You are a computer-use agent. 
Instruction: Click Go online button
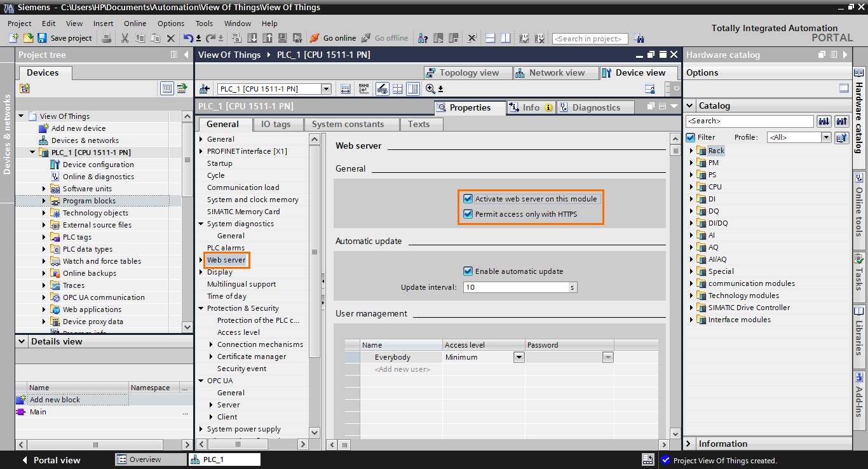[x=333, y=38]
